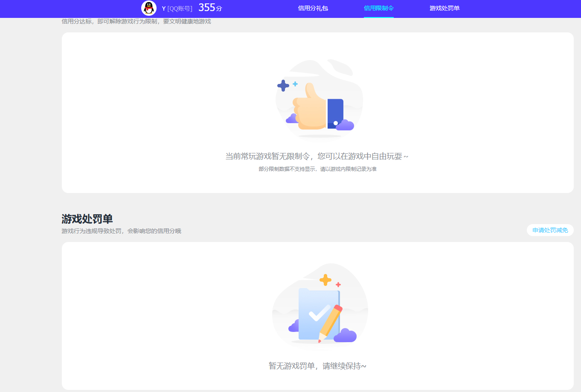Click the blue plus decoration near the thumbs-up
The height and width of the screenshot is (392, 581).
coord(283,86)
